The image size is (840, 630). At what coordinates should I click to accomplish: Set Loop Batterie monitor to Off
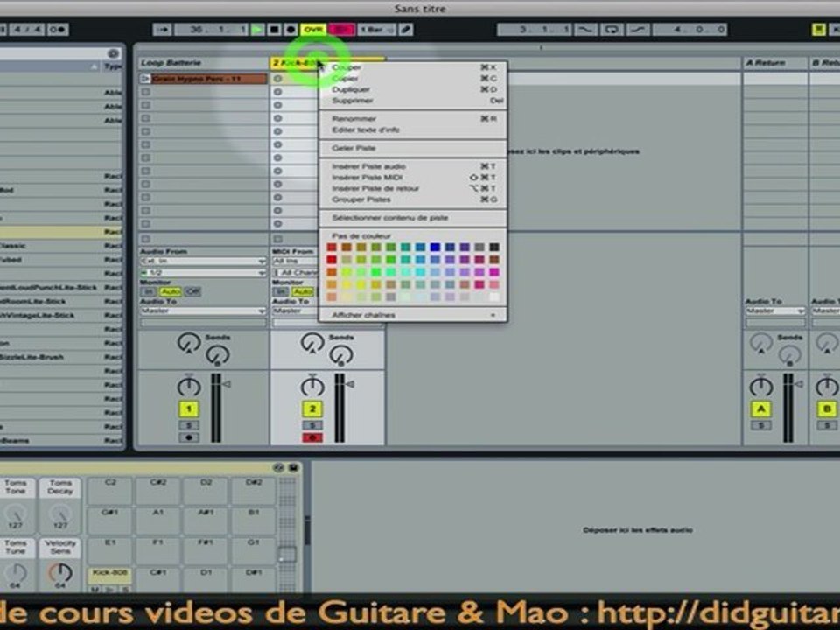point(192,292)
